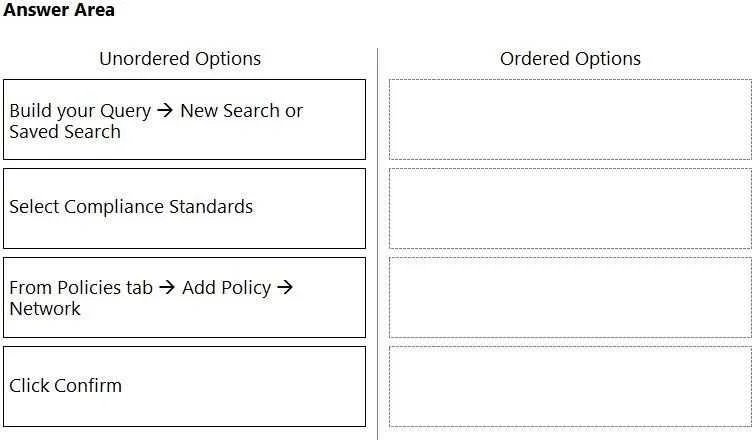
Task: Select the "Click Confirm" option box
Action: coord(184,386)
